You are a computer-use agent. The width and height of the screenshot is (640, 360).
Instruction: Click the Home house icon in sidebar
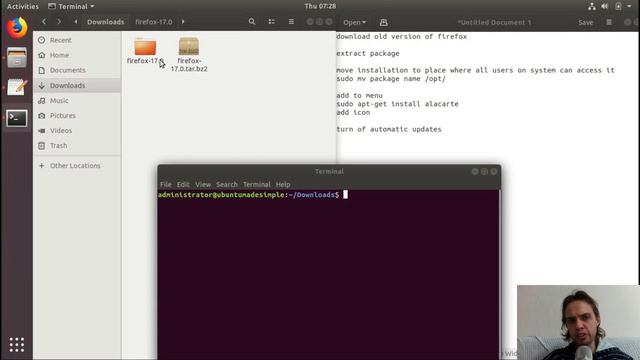(x=42, y=55)
